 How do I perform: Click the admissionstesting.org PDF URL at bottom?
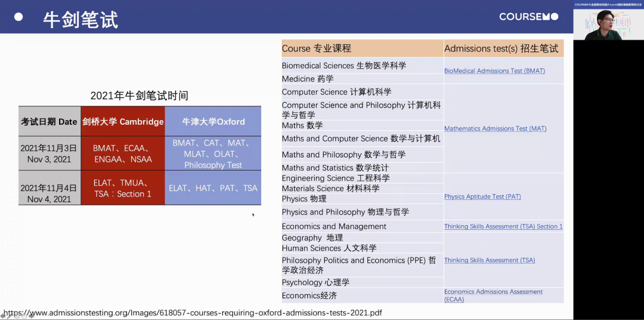193,313
